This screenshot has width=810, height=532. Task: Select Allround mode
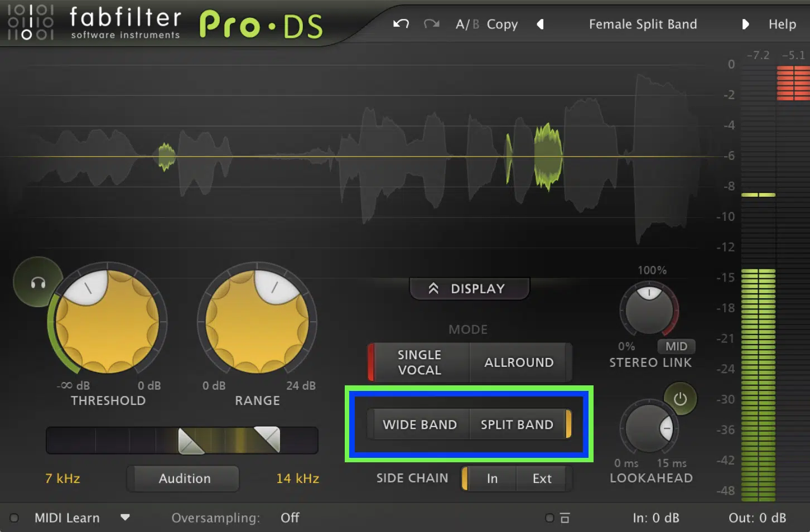(519, 362)
